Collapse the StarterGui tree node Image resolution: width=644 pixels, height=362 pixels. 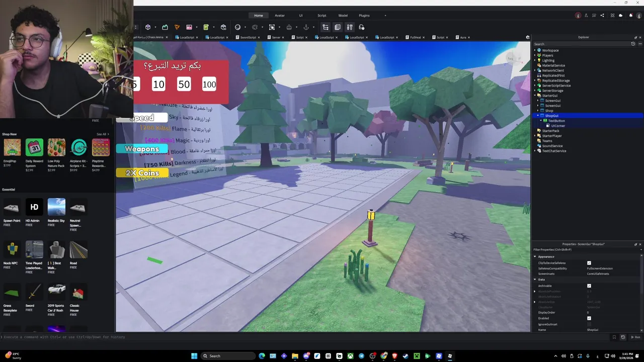click(x=535, y=96)
